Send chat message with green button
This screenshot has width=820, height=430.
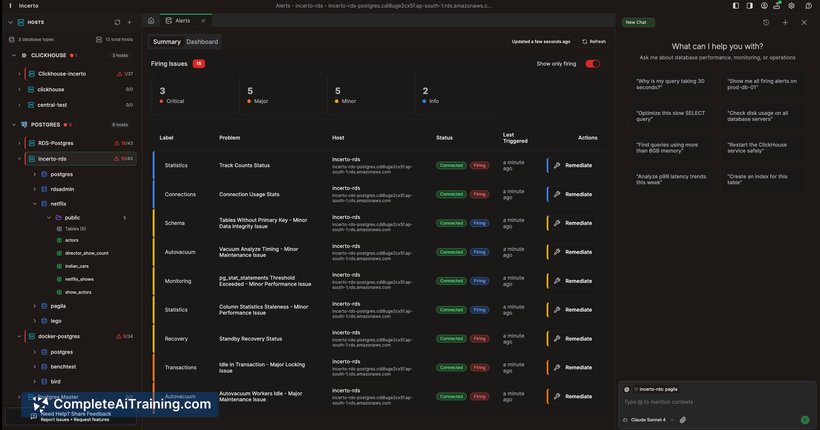(x=805, y=420)
